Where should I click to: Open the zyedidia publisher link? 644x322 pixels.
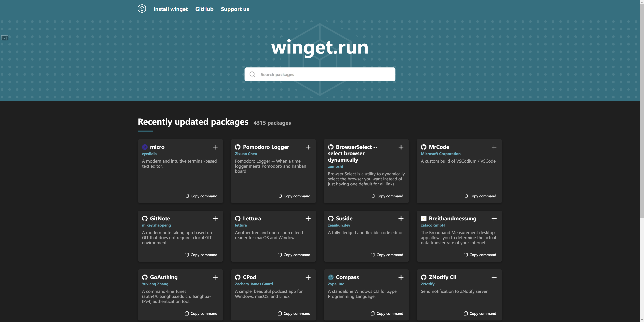point(149,154)
